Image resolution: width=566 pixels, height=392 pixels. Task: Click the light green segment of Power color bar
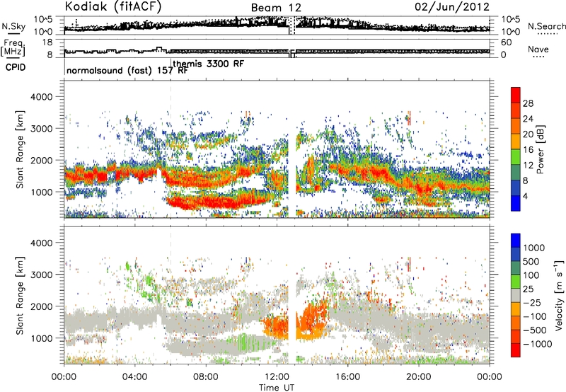(516, 156)
